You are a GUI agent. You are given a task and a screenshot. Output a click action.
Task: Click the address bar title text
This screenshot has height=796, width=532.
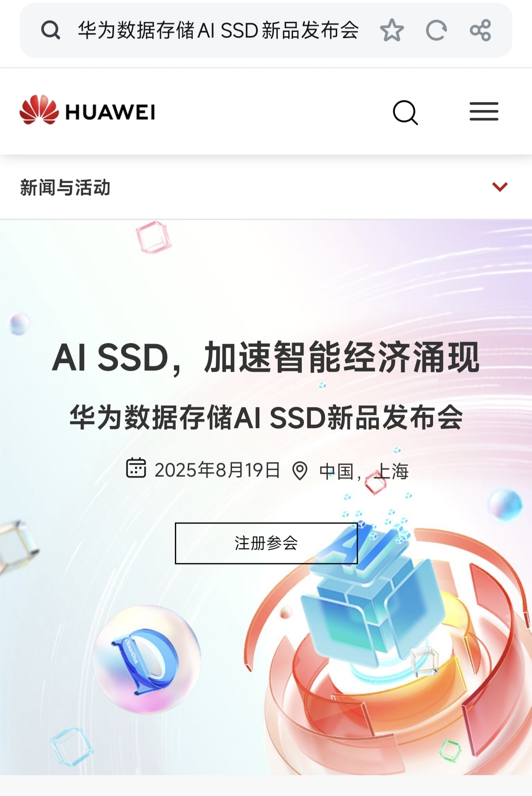tap(218, 30)
